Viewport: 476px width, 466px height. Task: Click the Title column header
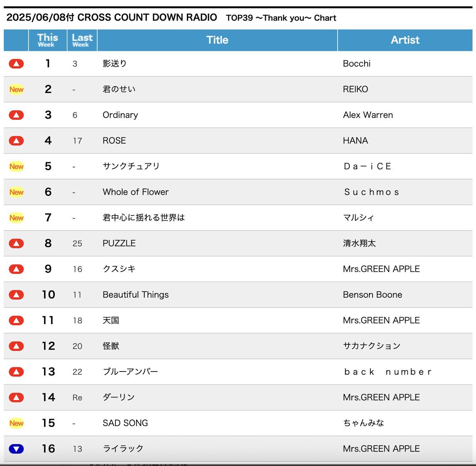217,40
